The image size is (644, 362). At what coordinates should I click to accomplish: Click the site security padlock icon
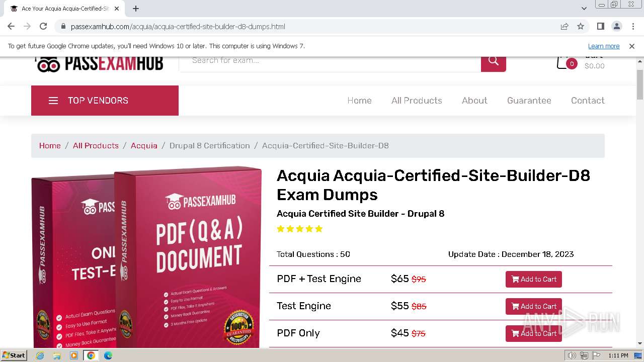63,27
